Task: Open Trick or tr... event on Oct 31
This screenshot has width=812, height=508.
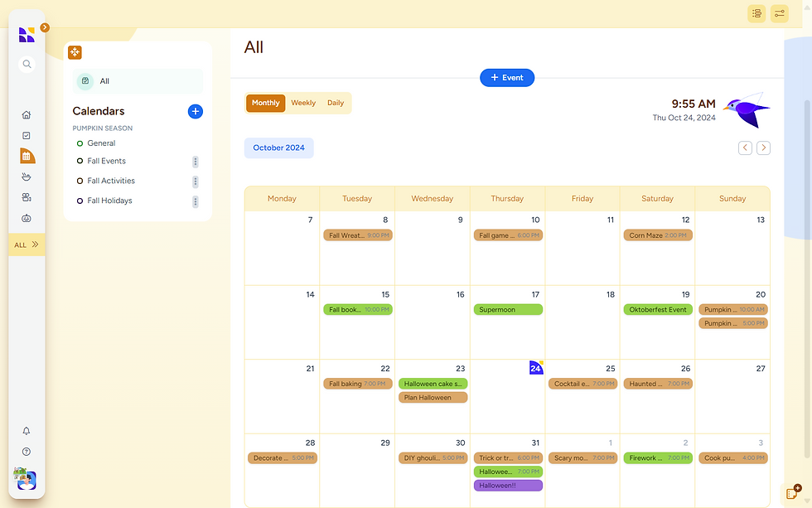Action: pyautogui.click(x=508, y=457)
